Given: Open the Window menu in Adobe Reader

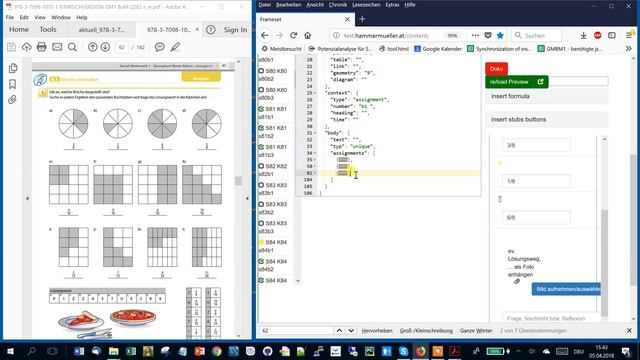Looking at the screenshot, I should (61, 18).
